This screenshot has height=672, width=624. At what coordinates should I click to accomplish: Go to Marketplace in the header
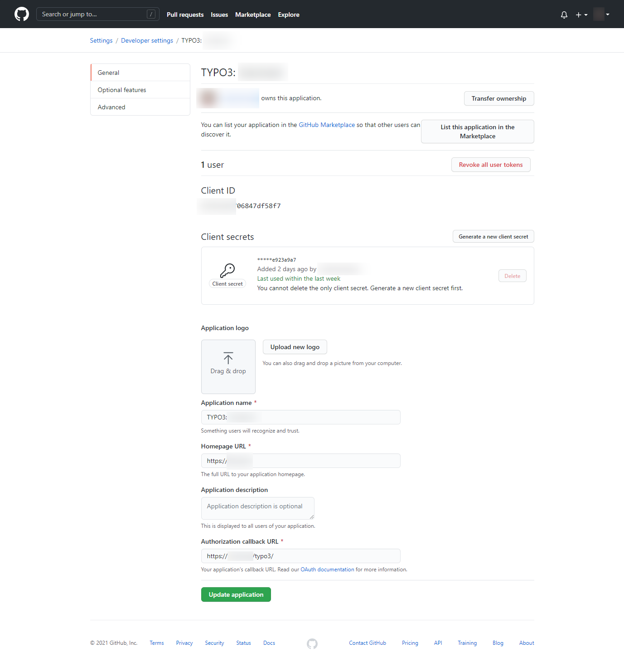[253, 15]
